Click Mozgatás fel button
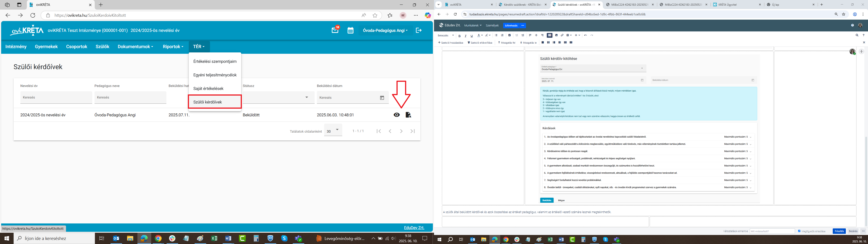Image resolution: width=868 pixels, height=244 pixels. 507,42
